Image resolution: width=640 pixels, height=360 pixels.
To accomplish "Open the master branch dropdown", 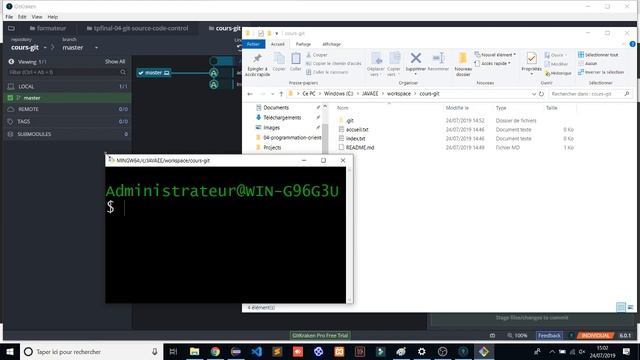I will (80, 48).
